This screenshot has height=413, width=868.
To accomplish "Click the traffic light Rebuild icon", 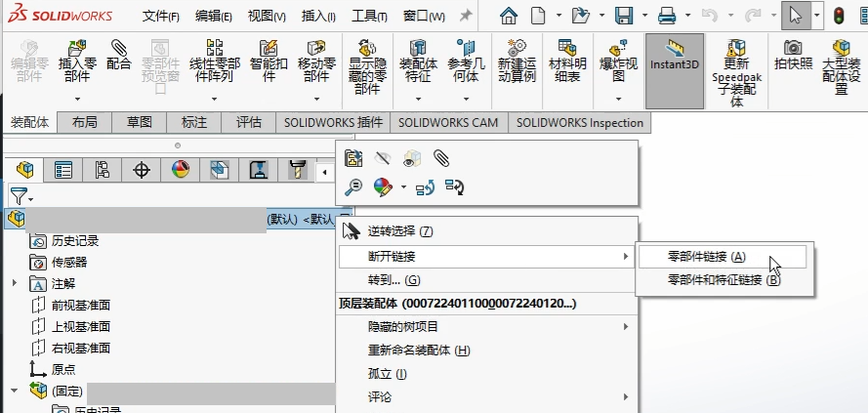I will (x=838, y=16).
